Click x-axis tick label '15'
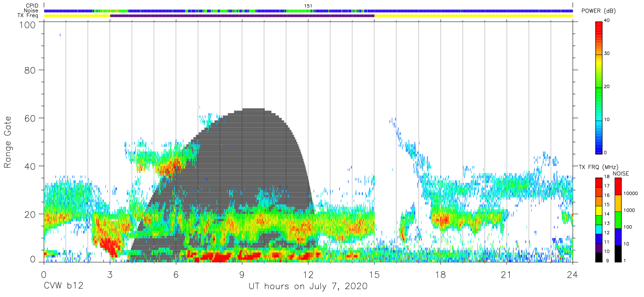Image resolution: width=644 pixels, height=297 pixels. [x=374, y=274]
